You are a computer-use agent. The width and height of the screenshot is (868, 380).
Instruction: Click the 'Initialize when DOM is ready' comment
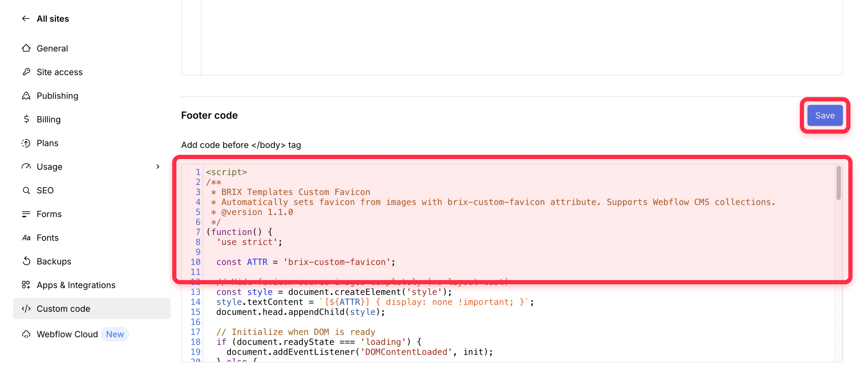coord(296,332)
